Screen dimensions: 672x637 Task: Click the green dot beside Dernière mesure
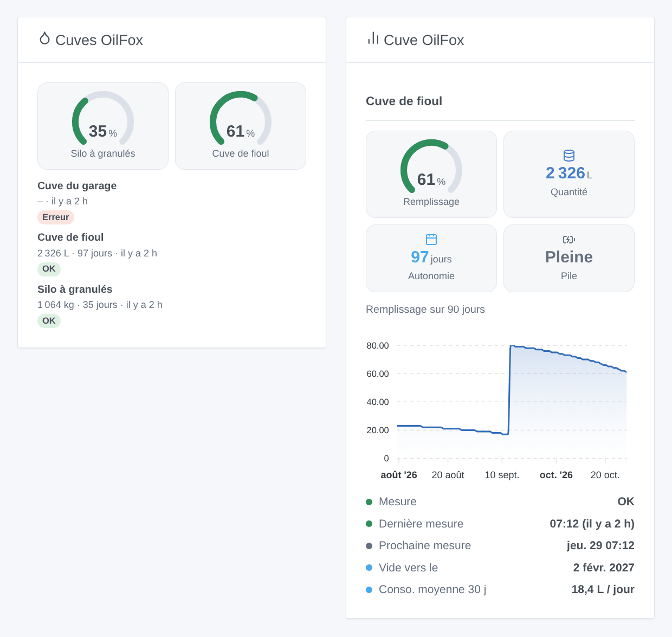(369, 524)
